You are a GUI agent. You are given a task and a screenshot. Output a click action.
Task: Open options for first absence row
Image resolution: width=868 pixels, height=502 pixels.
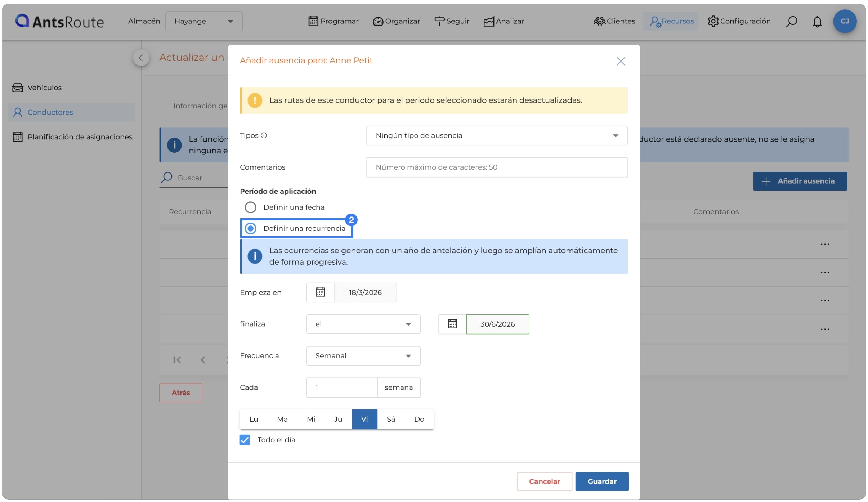click(825, 244)
